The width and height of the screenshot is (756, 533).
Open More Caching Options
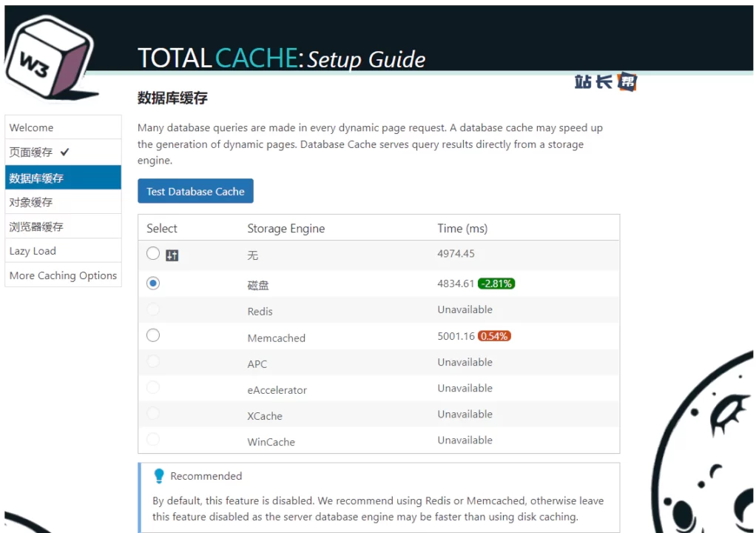click(x=63, y=275)
